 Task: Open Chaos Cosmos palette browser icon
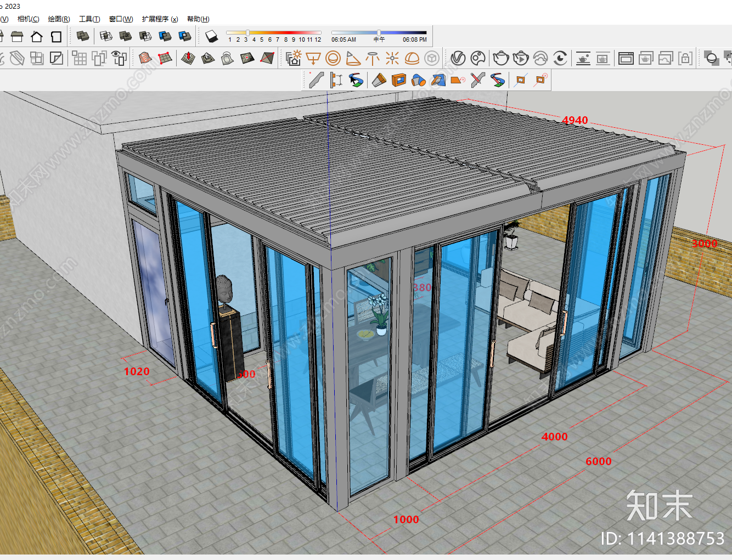478,58
